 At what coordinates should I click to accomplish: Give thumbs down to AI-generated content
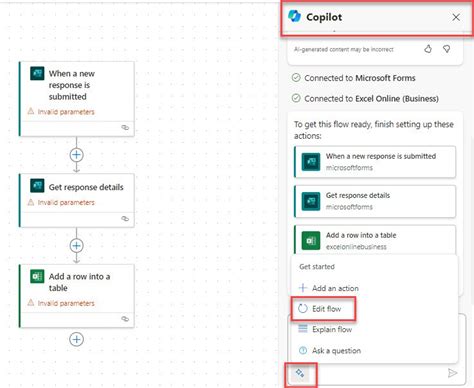(446, 49)
